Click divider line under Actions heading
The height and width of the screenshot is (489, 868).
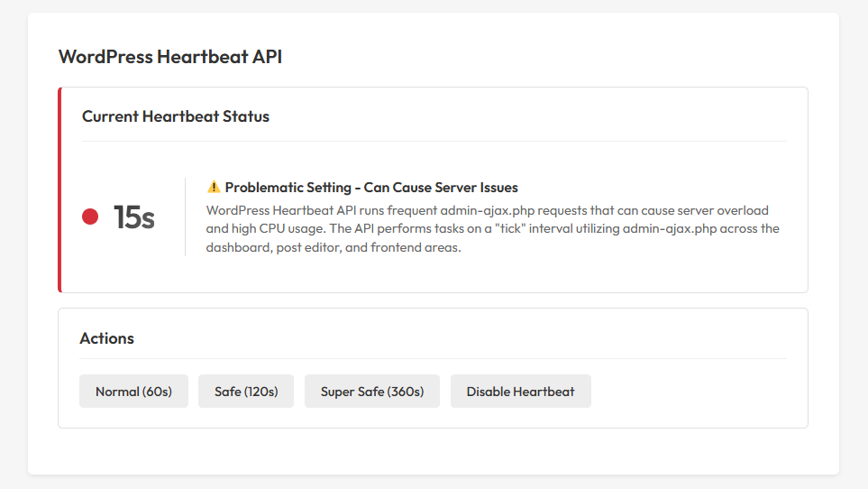coord(433,358)
